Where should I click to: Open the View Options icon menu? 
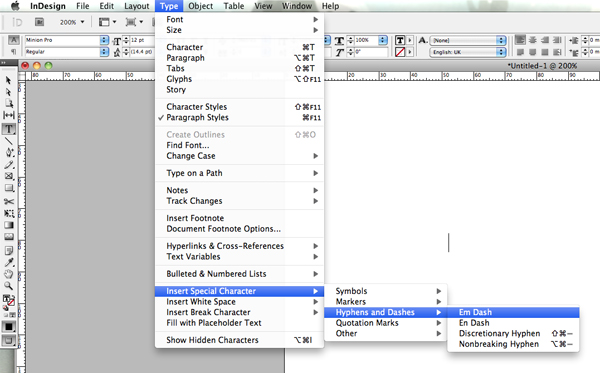(107, 22)
